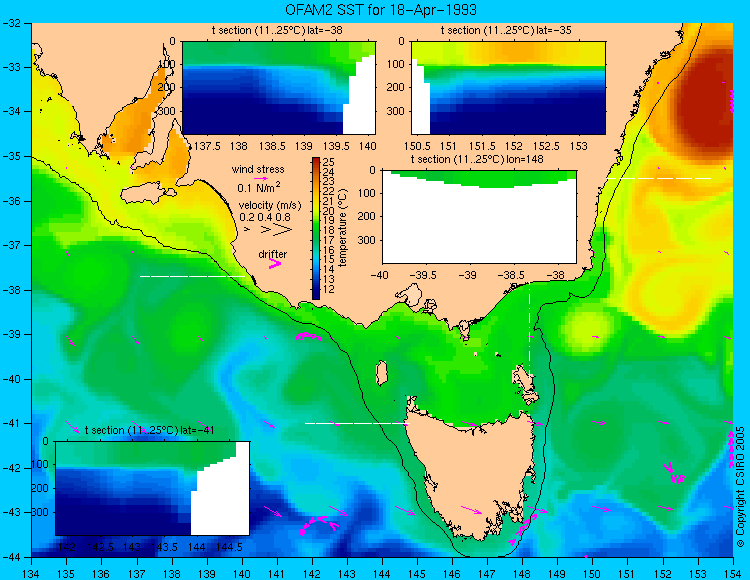Select the '25' value on the color bar
Viewport: 750px width, 580px height.
[329, 161]
